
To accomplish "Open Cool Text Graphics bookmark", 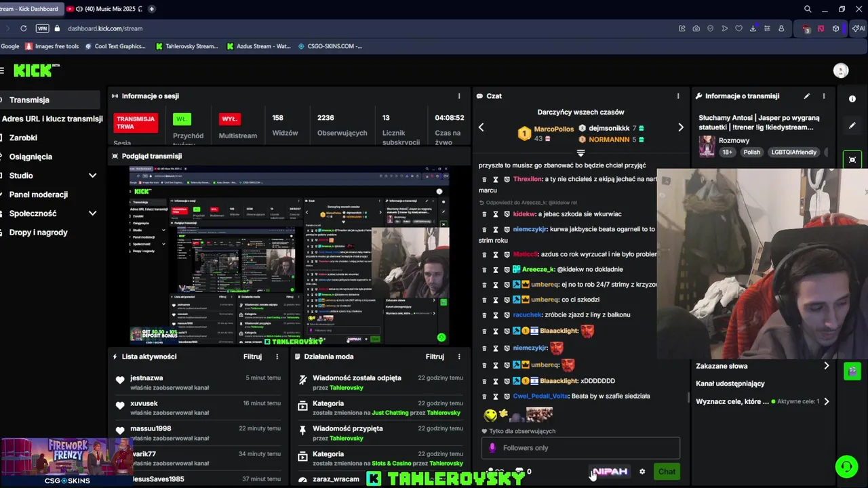I will 115,46.
